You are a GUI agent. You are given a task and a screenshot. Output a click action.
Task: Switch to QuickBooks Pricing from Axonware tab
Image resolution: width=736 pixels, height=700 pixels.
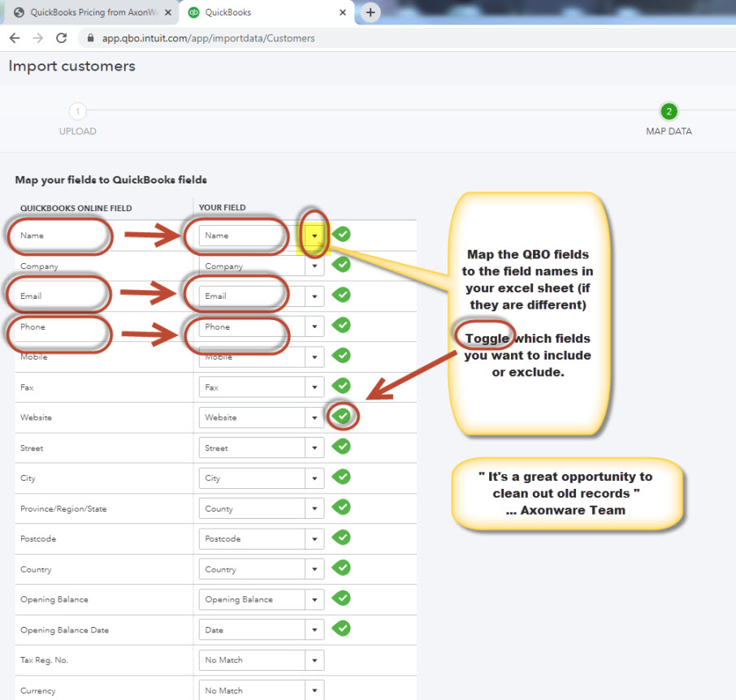coord(92,13)
